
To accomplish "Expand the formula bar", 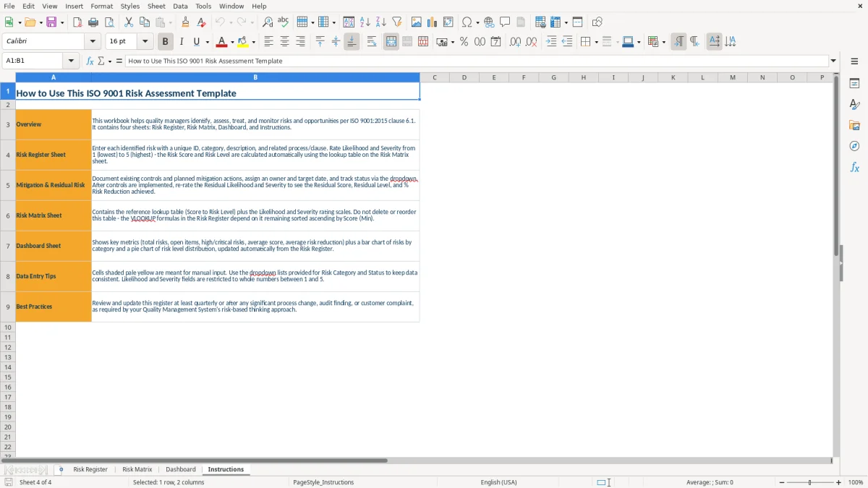I will [833, 61].
